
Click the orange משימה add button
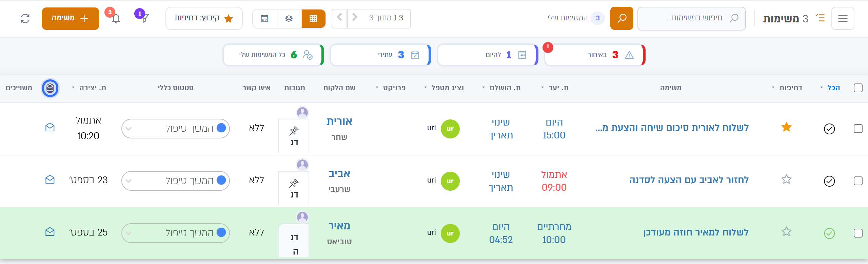pos(71,18)
